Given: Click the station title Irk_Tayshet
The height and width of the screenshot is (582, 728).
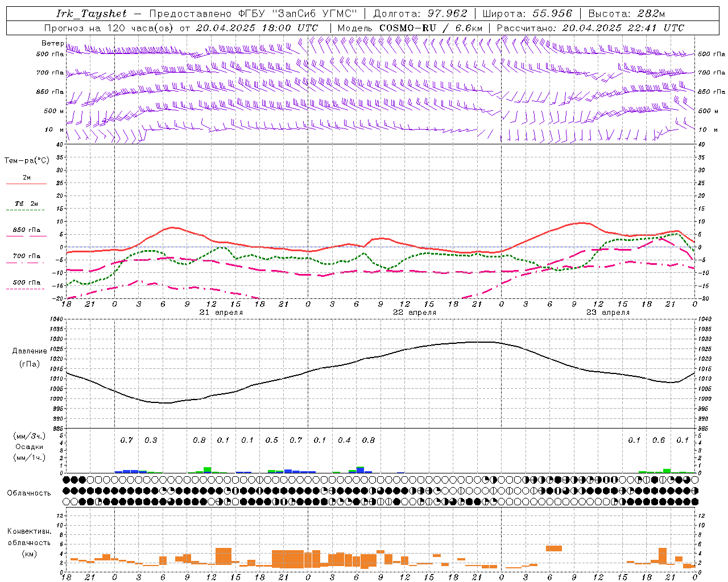Looking at the screenshot, I should point(92,14).
